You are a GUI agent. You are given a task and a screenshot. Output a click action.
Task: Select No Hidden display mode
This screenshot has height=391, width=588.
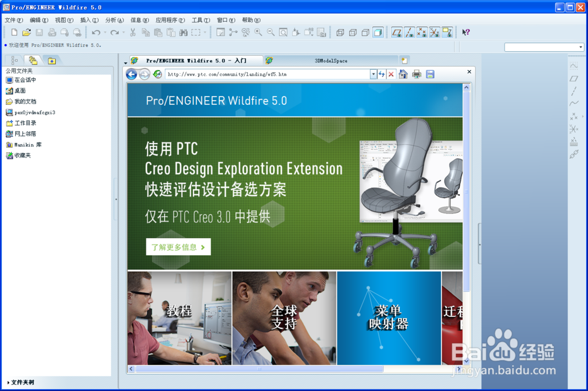pyautogui.click(x=365, y=32)
